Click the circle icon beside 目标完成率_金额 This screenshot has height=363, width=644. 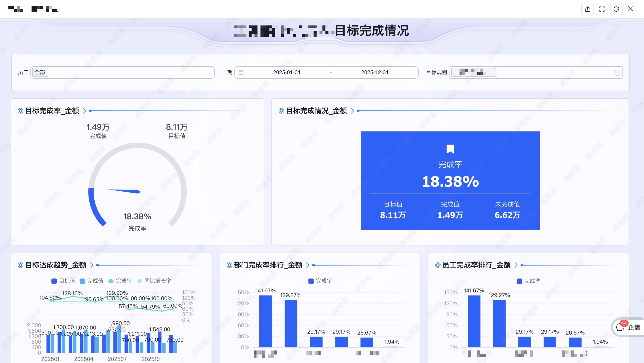click(x=21, y=111)
